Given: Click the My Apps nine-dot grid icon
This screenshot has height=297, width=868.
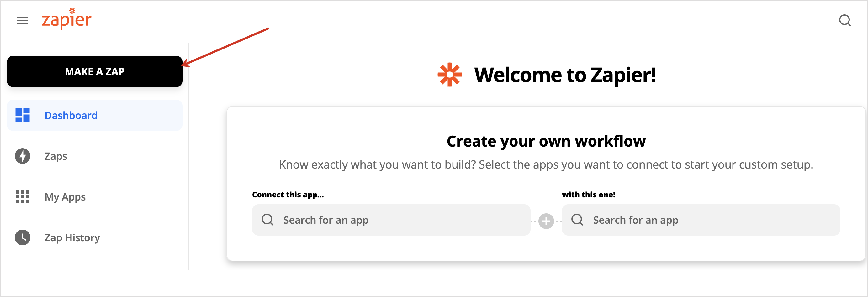Looking at the screenshot, I should click(x=23, y=197).
